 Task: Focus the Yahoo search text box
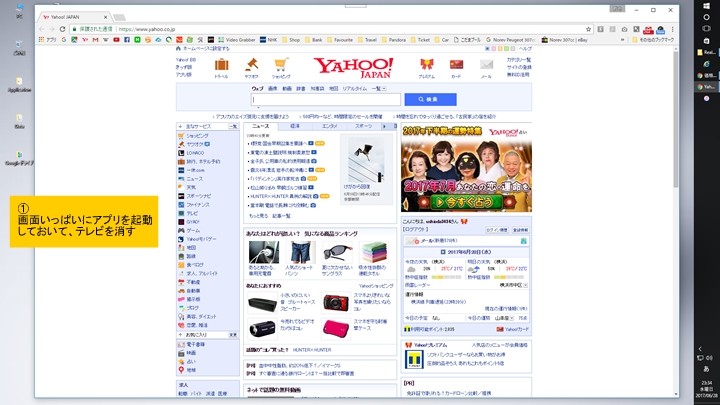(326, 99)
